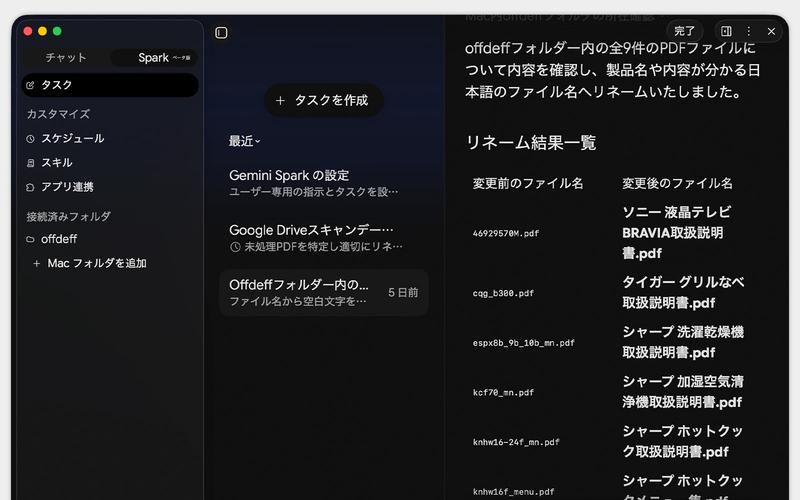Image resolution: width=800 pixels, height=500 pixels.
Task: Switch to the Spark tab
Action: [x=154, y=58]
